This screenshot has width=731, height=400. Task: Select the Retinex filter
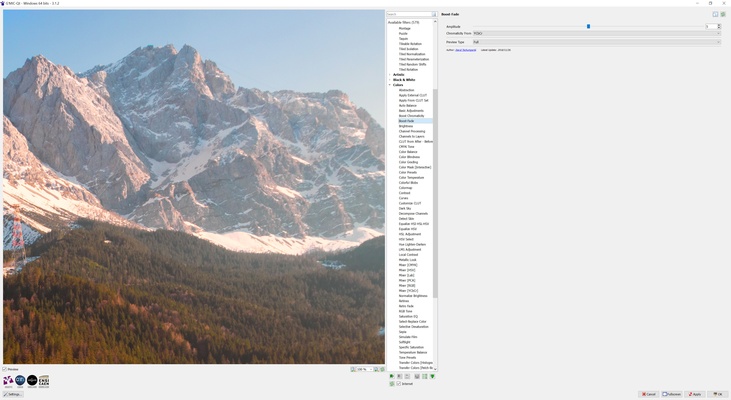404,301
